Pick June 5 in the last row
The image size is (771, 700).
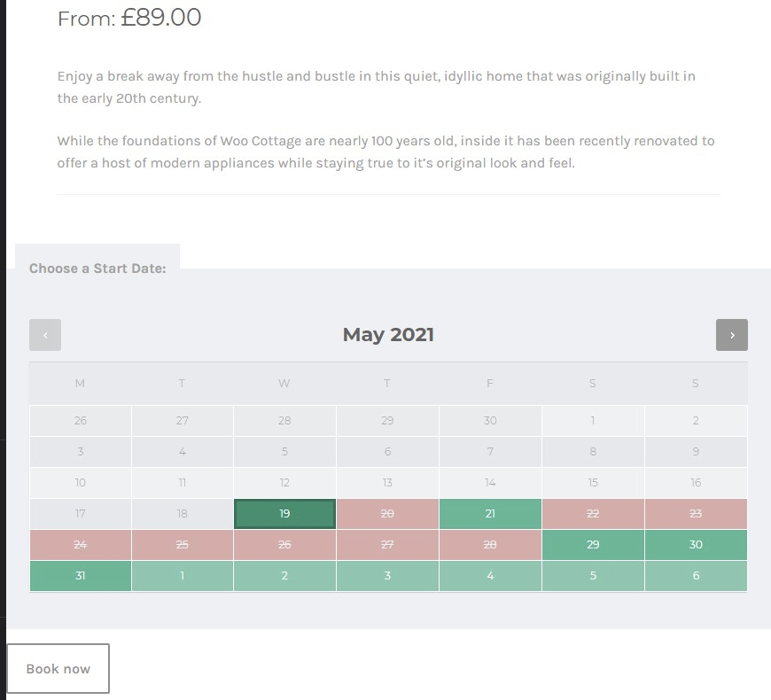pos(593,576)
